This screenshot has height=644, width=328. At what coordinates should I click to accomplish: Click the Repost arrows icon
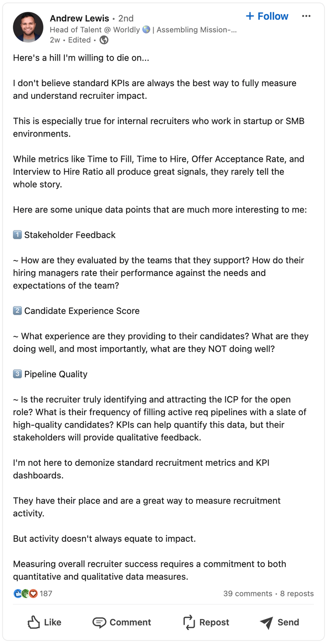[189, 623]
